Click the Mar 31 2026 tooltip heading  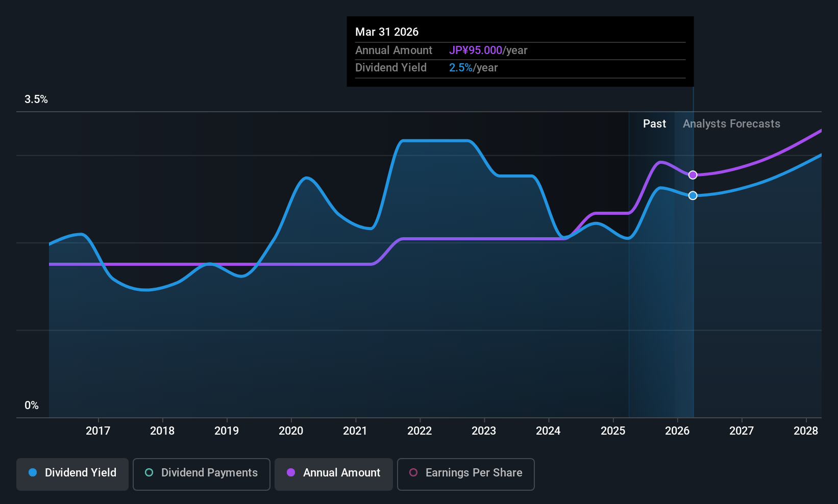coord(387,32)
